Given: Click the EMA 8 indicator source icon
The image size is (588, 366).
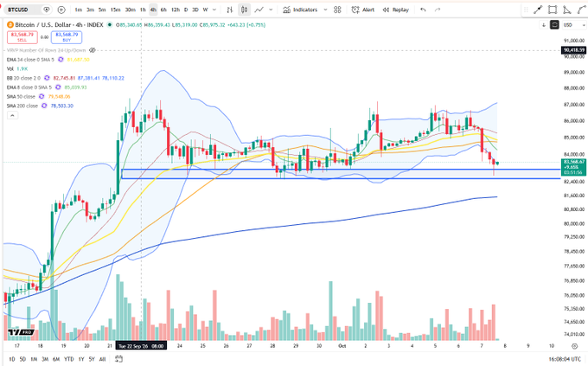Looking at the screenshot, I should click(x=58, y=87).
